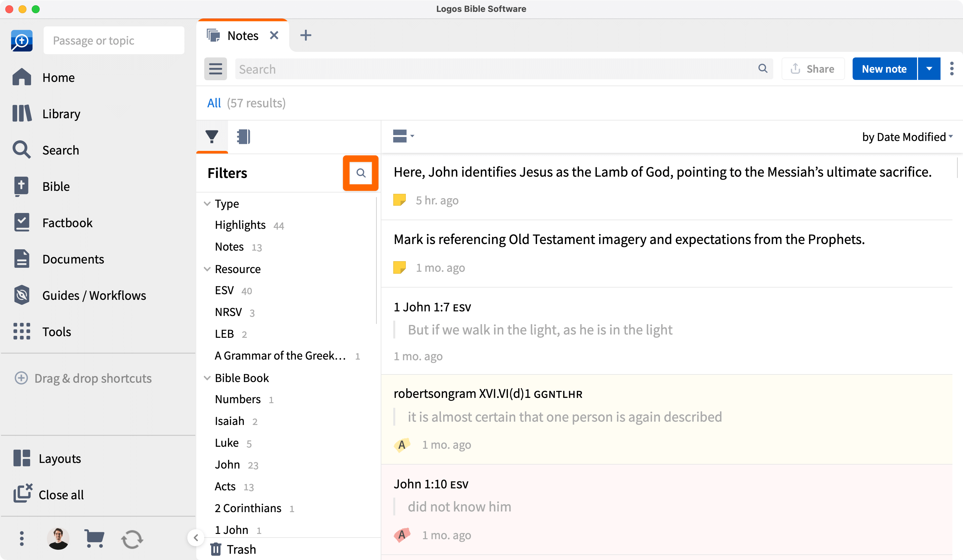Collapse the Bible Book filter section

pyautogui.click(x=207, y=378)
